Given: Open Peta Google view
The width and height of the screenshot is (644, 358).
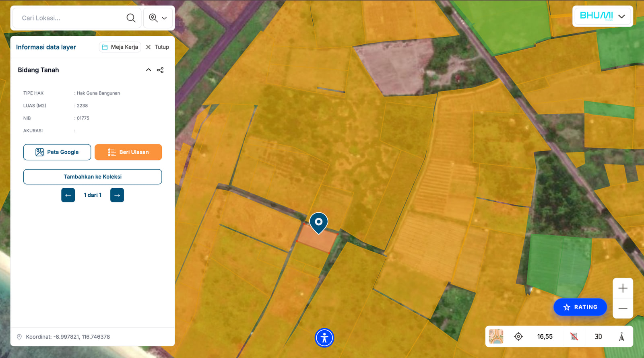Looking at the screenshot, I should coord(57,152).
